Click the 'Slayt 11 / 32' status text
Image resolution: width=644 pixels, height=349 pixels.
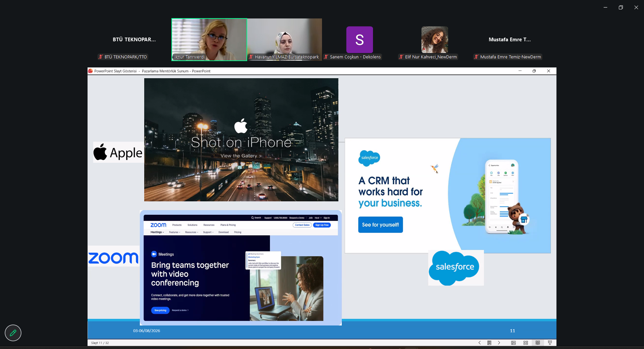[100, 343]
